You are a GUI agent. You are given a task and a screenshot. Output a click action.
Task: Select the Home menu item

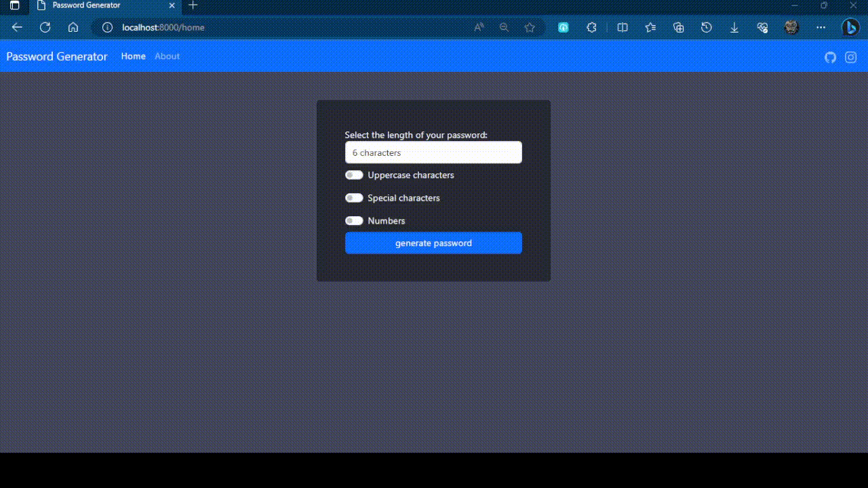pyautogui.click(x=133, y=56)
